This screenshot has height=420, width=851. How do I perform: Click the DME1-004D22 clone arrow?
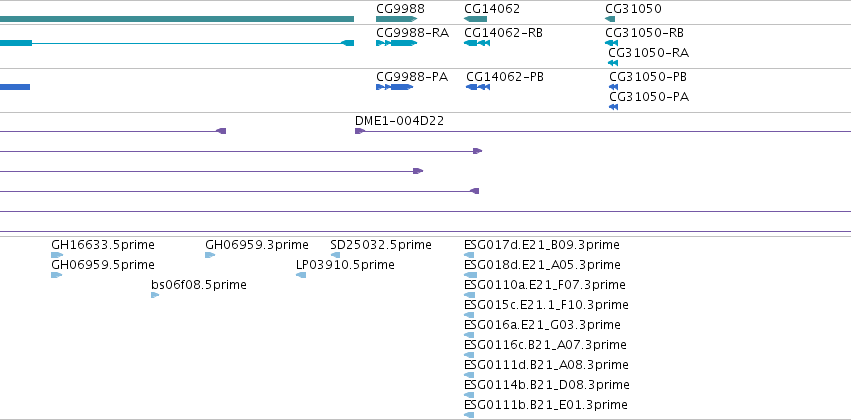point(360,131)
